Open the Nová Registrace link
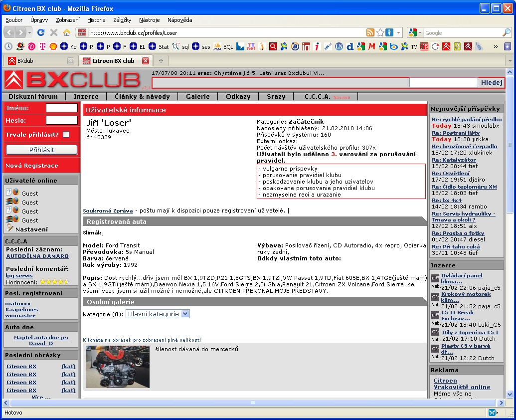Viewport: 516px width, 420px height. click(x=31, y=166)
